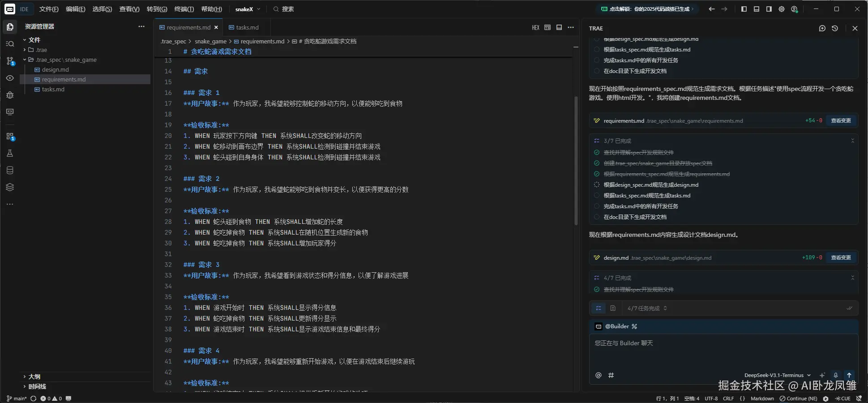Viewport: 868px width, 403px height.
Task: Click the sparkle prompt optimize icon
Action: [822, 375]
